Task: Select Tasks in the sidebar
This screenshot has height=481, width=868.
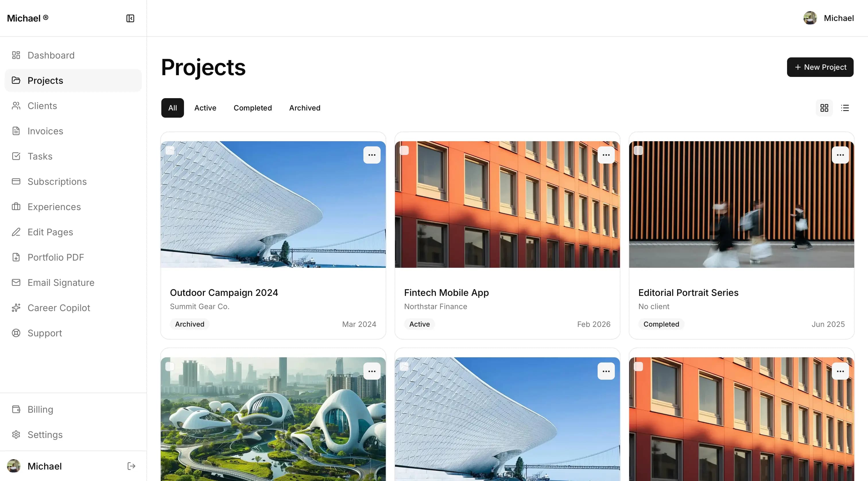Action: 73,156
